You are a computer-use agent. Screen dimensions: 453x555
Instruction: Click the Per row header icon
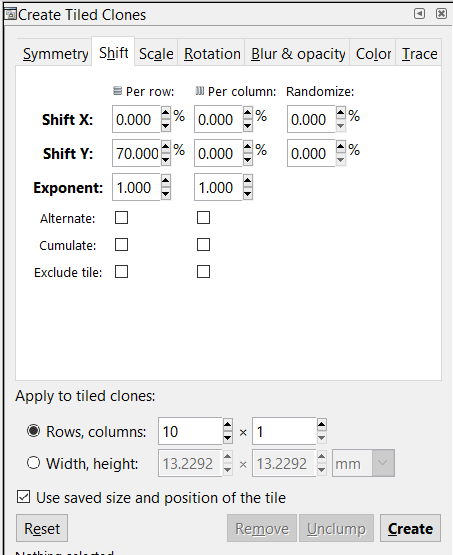tap(117, 91)
